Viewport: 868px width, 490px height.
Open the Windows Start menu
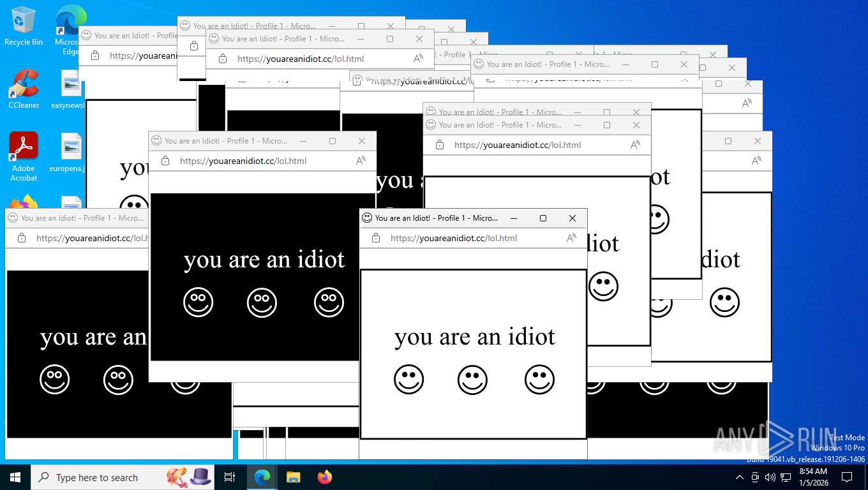(x=15, y=477)
